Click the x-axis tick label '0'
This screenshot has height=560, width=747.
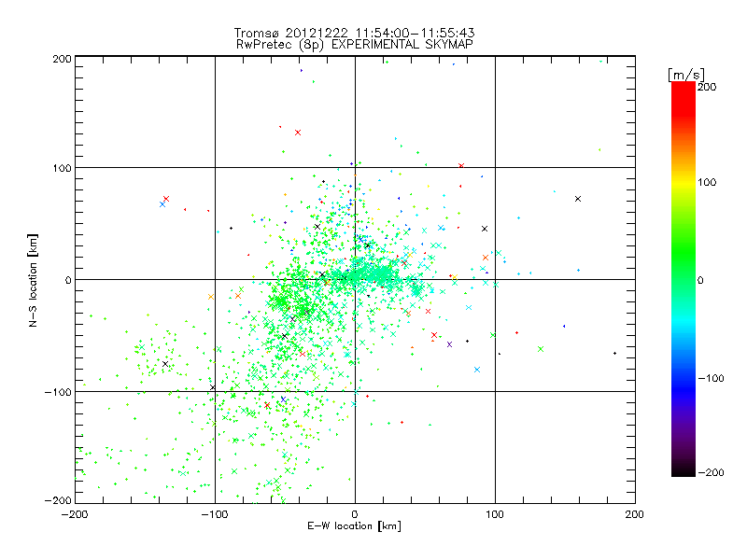coord(355,514)
